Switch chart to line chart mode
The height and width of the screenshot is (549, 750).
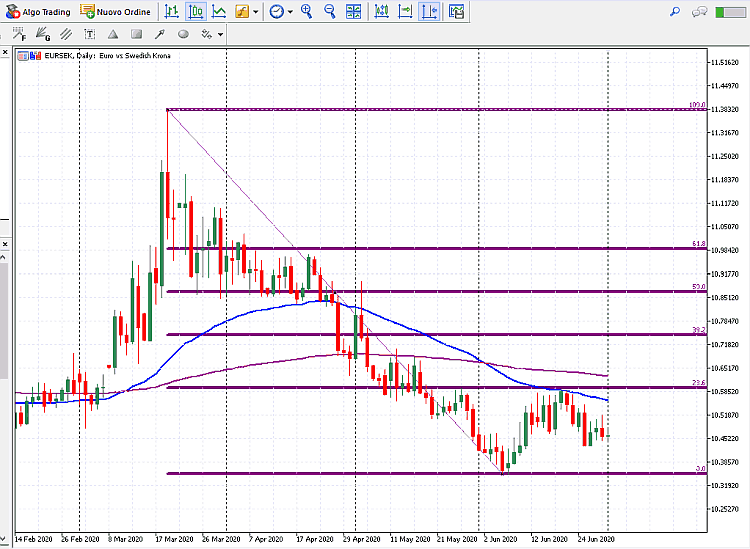217,12
